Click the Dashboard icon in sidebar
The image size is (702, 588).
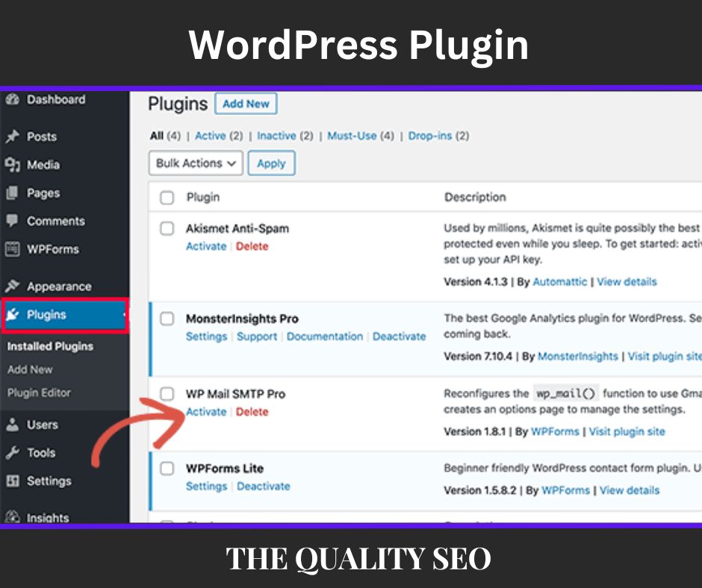tap(12, 100)
